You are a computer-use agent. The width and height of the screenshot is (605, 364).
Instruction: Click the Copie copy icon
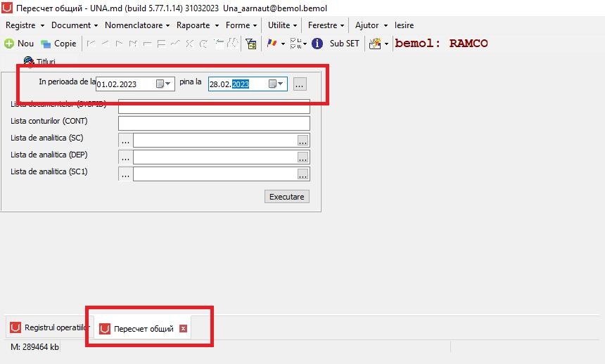click(46, 44)
